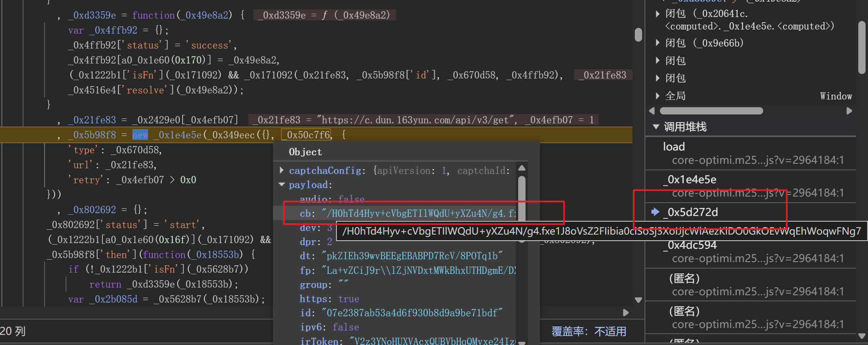Click the group property row
This screenshot has width=868, height=345.
324,285
